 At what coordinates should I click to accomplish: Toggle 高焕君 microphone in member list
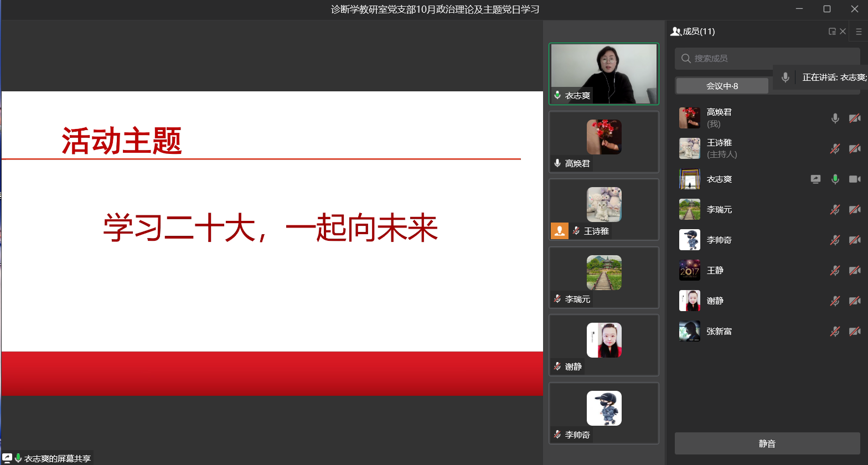click(x=835, y=118)
